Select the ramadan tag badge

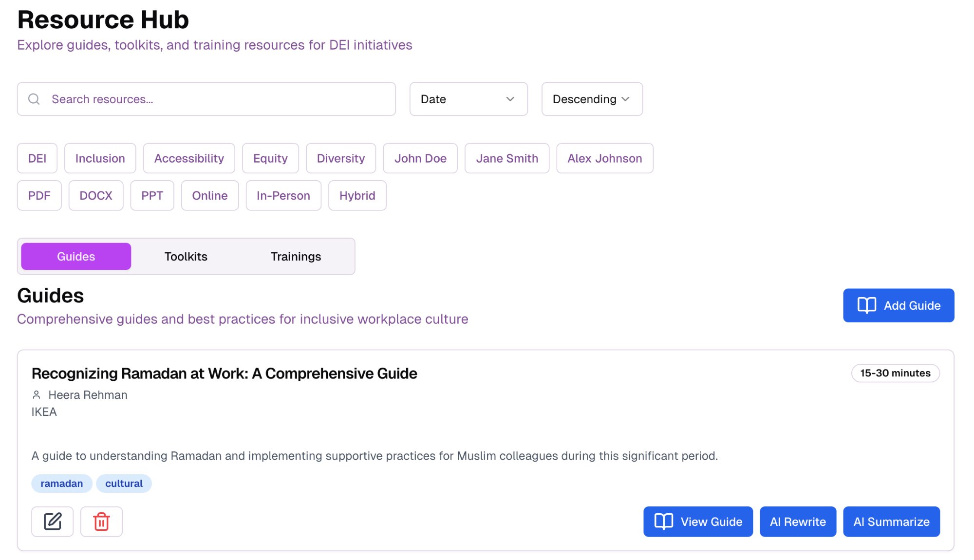click(x=61, y=484)
